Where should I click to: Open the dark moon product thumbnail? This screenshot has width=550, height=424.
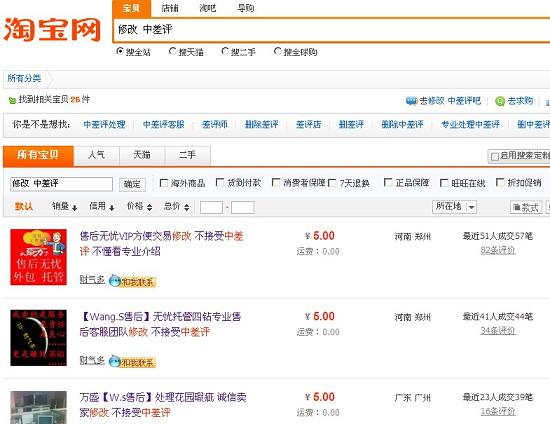pyautogui.click(x=39, y=338)
